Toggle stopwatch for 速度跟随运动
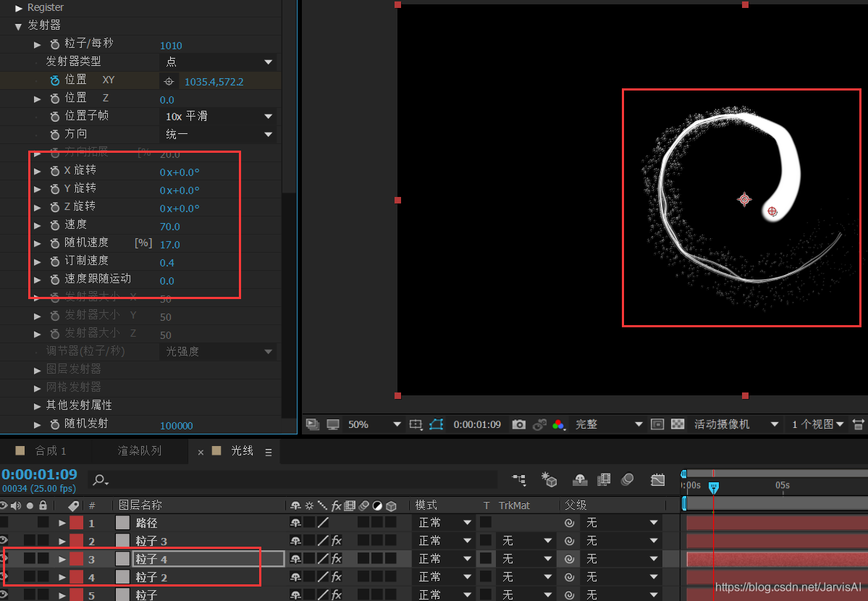Screen dimensions: 868x601 (55, 280)
